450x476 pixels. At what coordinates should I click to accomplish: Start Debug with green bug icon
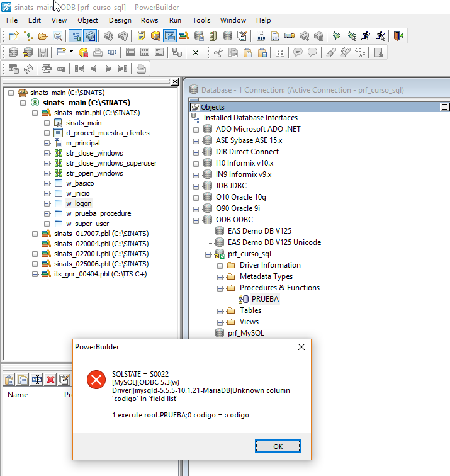(336, 36)
